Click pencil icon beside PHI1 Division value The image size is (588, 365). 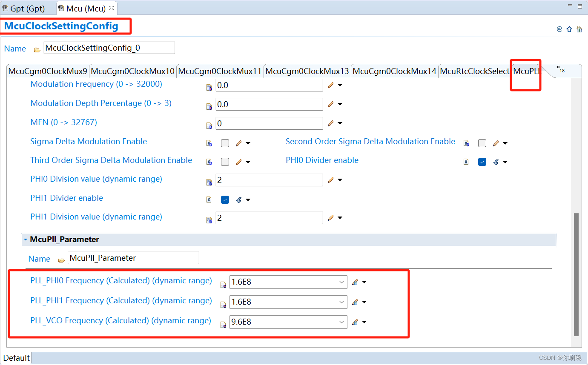pos(331,218)
